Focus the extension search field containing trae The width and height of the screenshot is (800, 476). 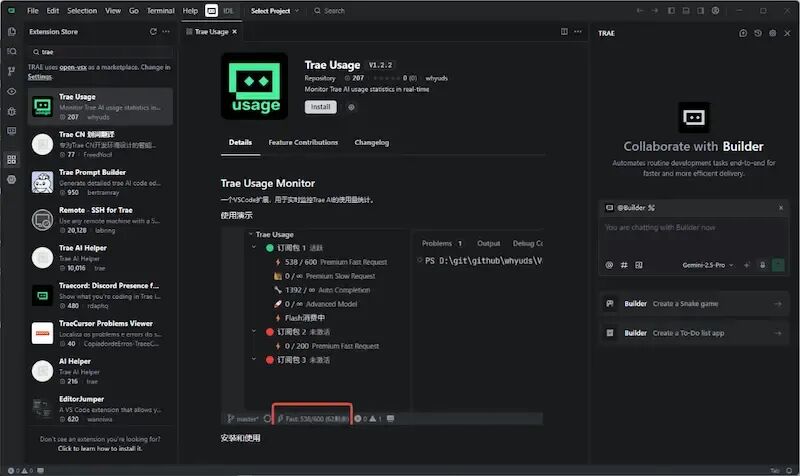(x=101, y=52)
